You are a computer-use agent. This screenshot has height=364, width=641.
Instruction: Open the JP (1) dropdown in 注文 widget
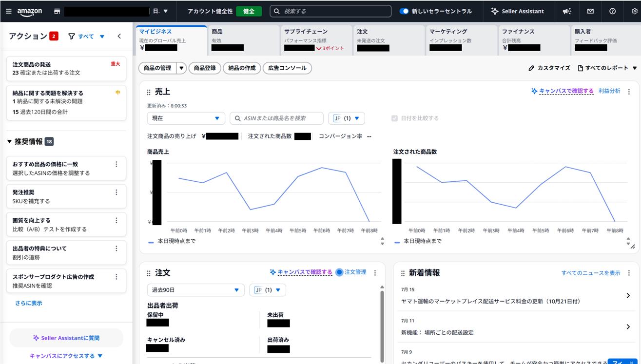268,290
